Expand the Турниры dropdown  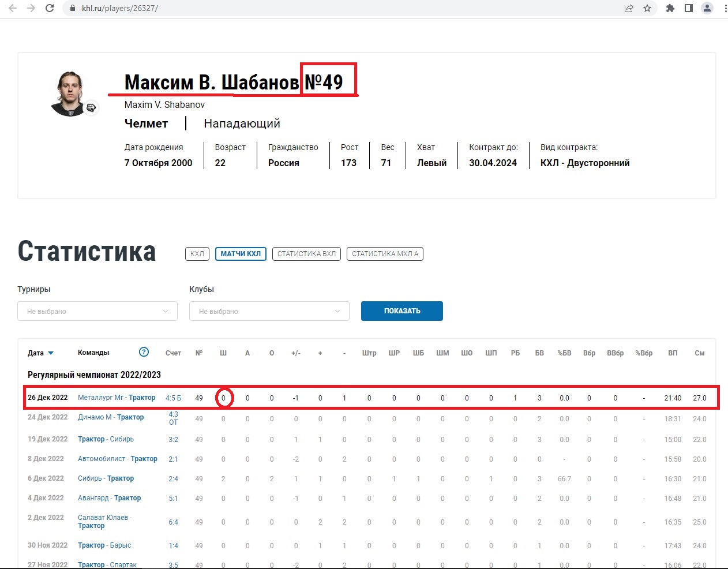pos(97,311)
